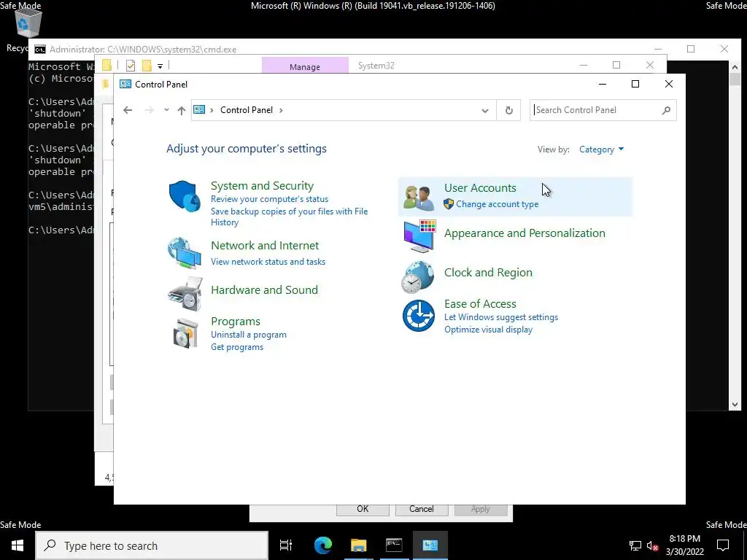Open Clock and Region category

[488, 273]
